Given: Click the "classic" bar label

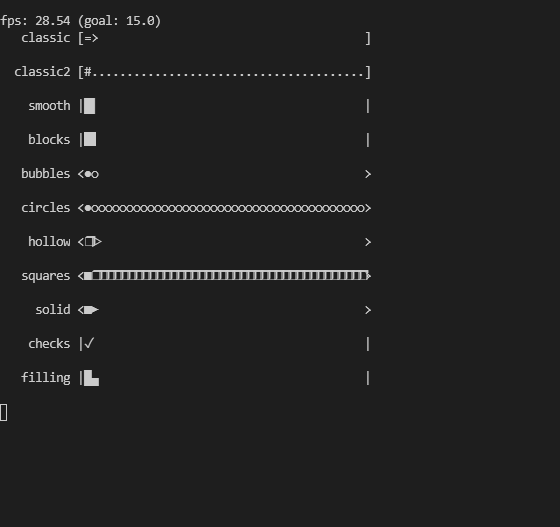Looking at the screenshot, I should click(x=46, y=38).
